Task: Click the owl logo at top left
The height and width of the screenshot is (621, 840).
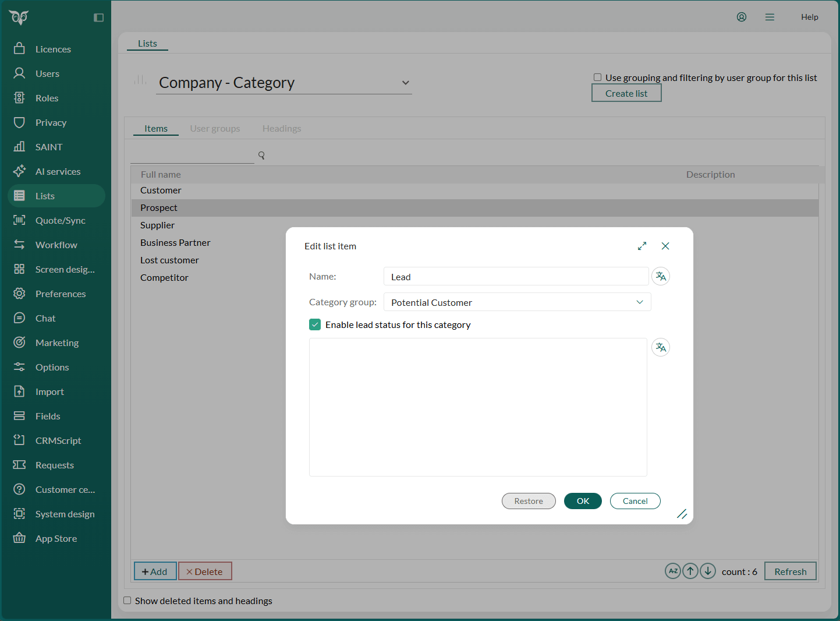Action: pyautogui.click(x=19, y=17)
